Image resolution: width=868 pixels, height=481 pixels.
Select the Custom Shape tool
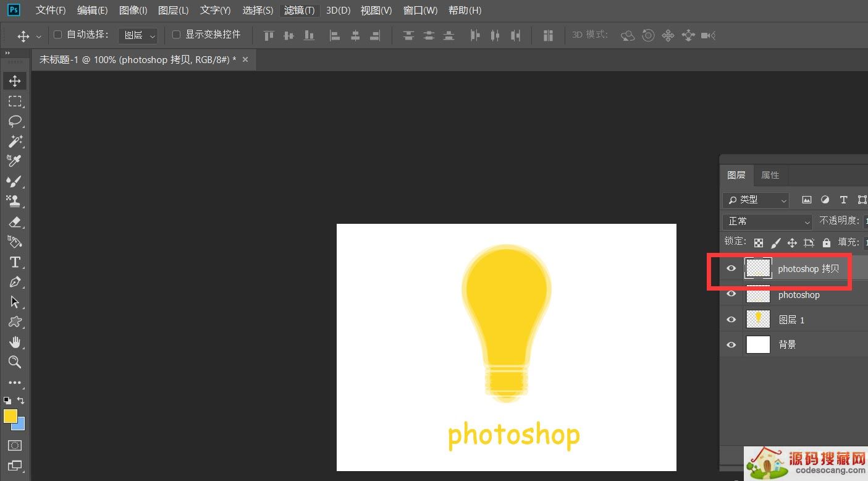click(x=15, y=322)
